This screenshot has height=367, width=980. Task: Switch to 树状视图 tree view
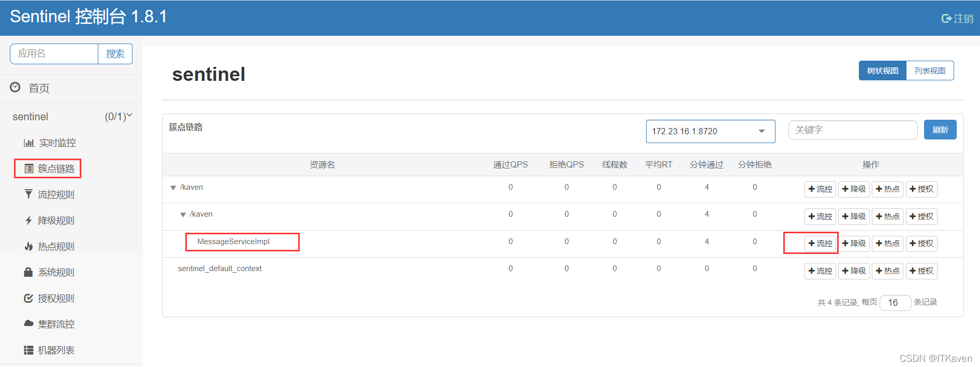(x=883, y=70)
